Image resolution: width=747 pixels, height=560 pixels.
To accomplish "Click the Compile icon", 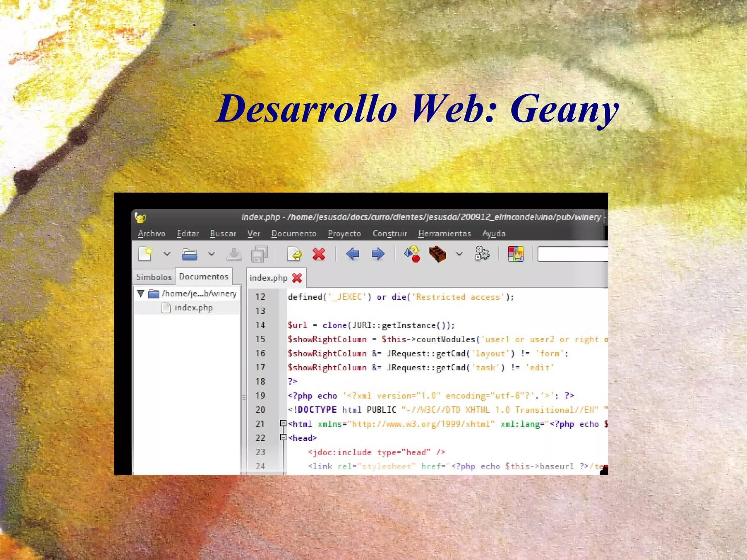I will click(412, 254).
